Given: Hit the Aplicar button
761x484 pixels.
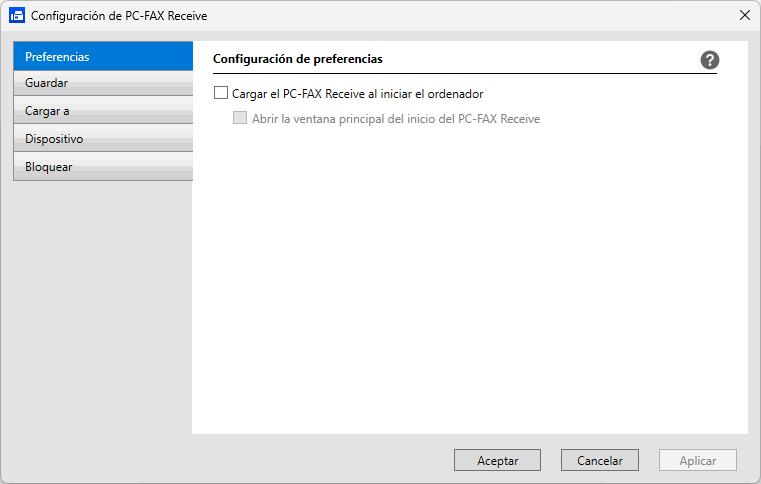Looking at the screenshot, I should coord(698,461).
